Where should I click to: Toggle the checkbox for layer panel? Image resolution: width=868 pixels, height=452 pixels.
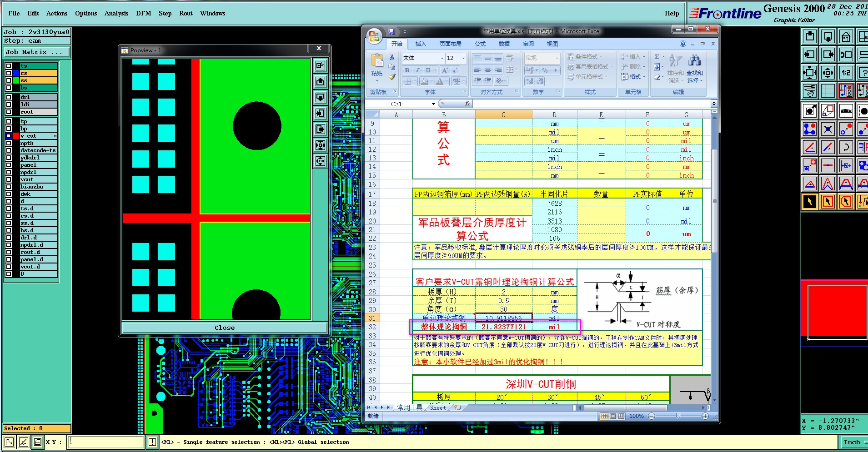pos(9,165)
